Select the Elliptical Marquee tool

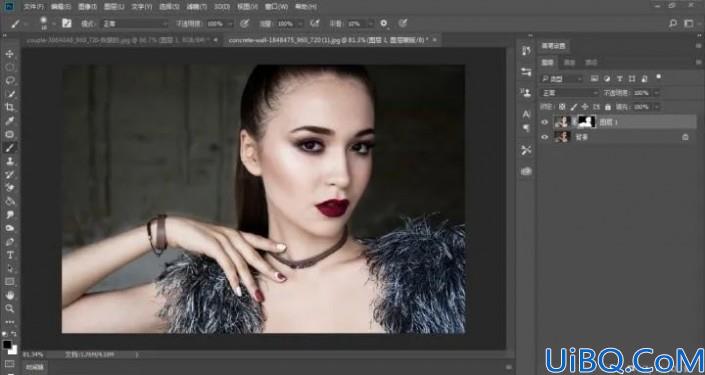pos(9,67)
